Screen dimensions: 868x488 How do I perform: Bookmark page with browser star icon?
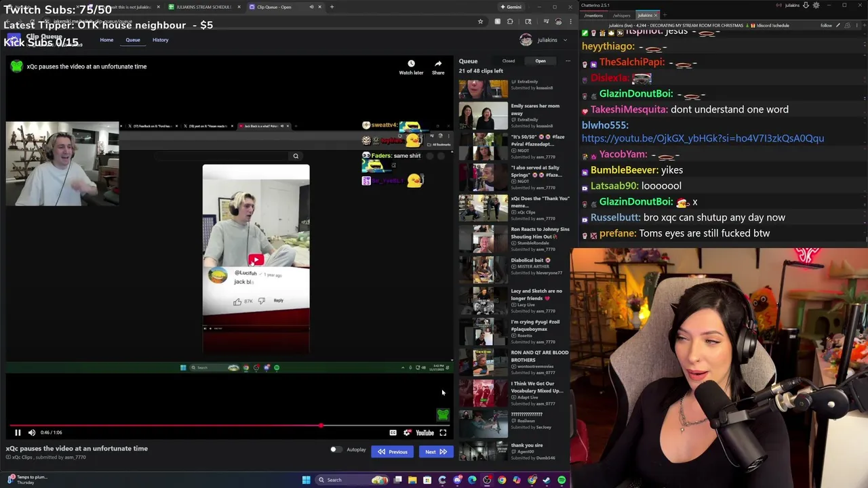point(480,22)
